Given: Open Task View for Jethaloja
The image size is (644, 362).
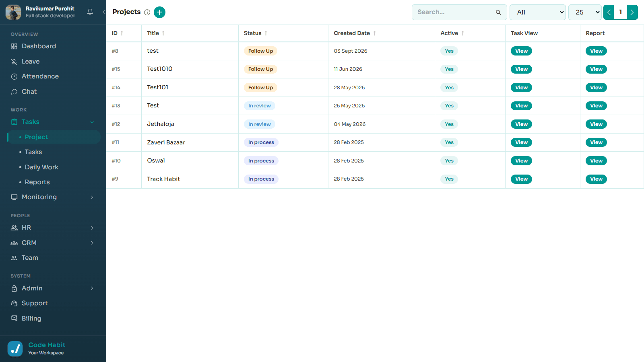Looking at the screenshot, I should 521,124.
